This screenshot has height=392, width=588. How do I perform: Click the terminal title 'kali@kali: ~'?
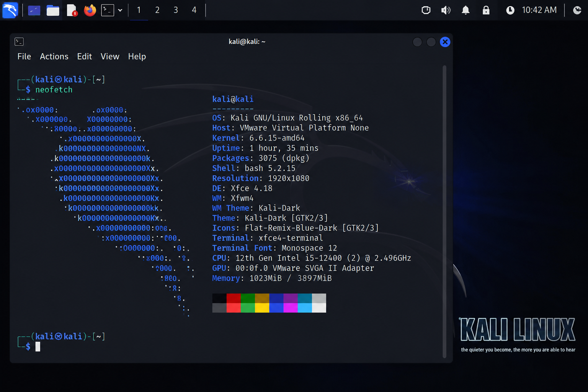pos(247,42)
